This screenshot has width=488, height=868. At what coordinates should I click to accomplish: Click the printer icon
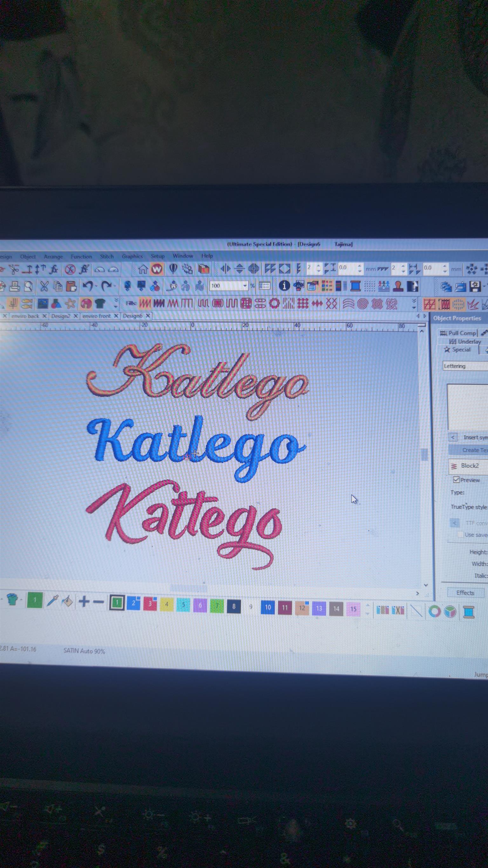15,286
